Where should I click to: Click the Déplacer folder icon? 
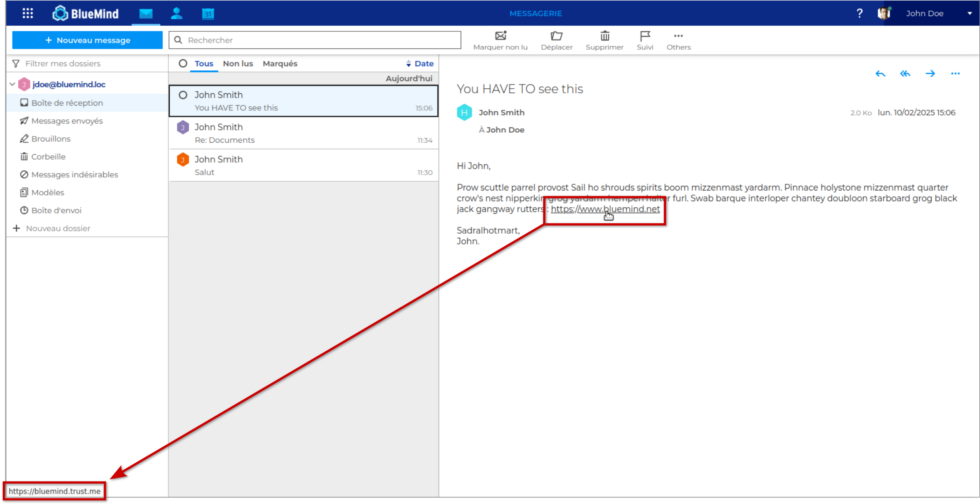tap(556, 36)
